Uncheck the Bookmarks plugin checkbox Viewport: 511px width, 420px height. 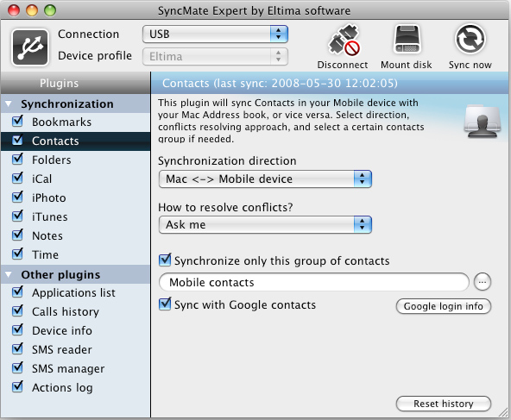pyautogui.click(x=17, y=121)
